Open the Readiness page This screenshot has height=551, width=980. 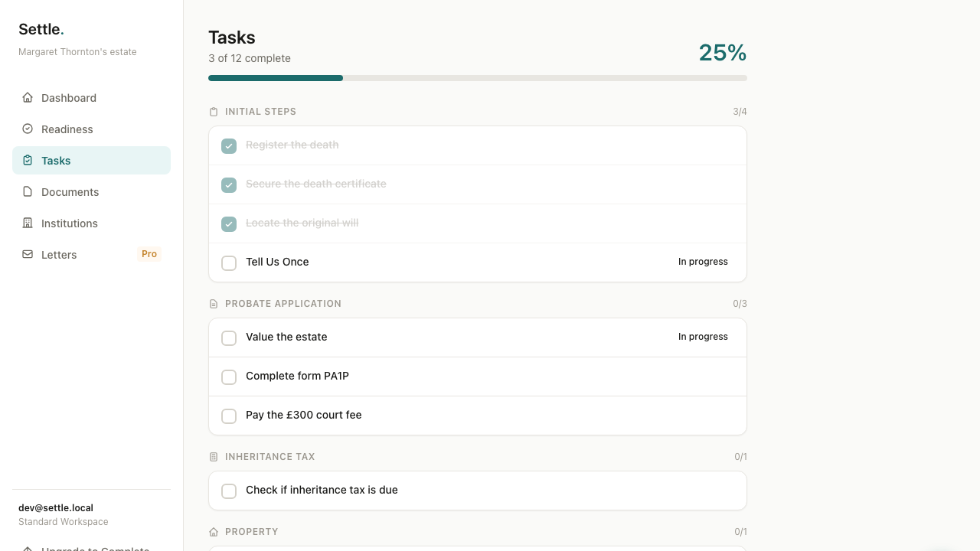coord(91,129)
